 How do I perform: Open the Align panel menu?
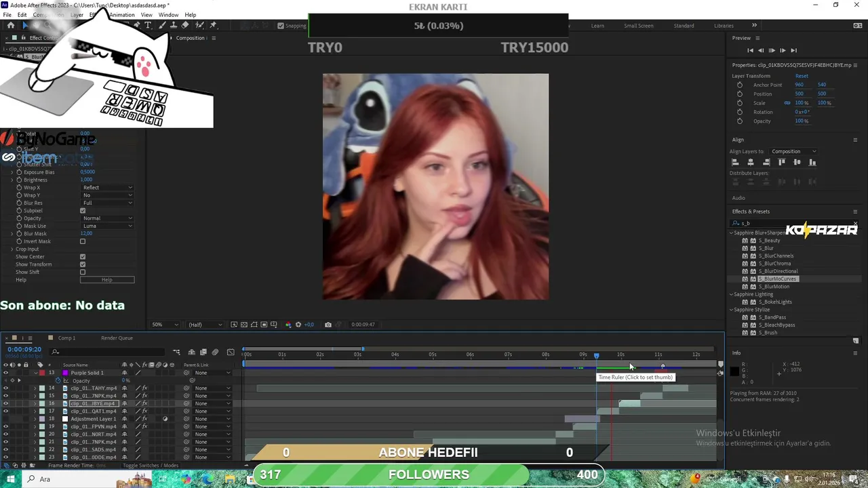855,140
